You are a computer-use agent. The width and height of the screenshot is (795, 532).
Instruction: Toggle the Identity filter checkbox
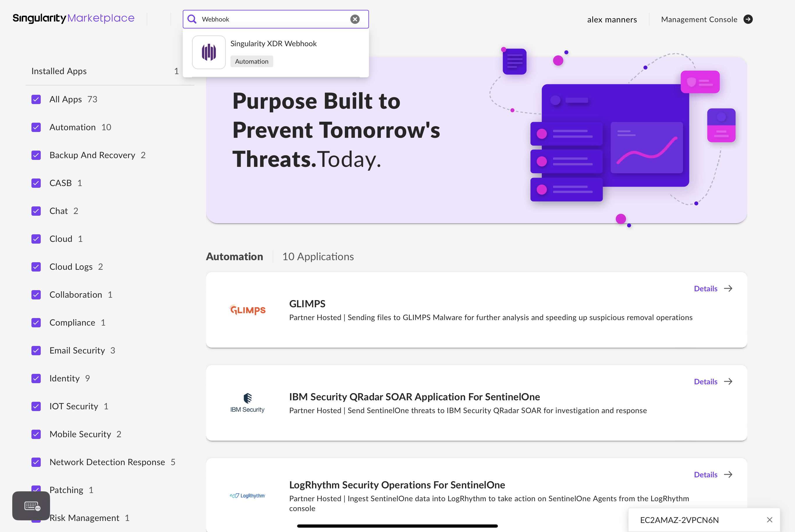[x=36, y=378]
